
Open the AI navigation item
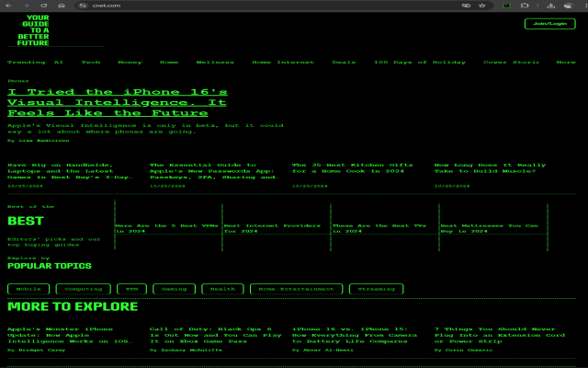click(x=59, y=62)
